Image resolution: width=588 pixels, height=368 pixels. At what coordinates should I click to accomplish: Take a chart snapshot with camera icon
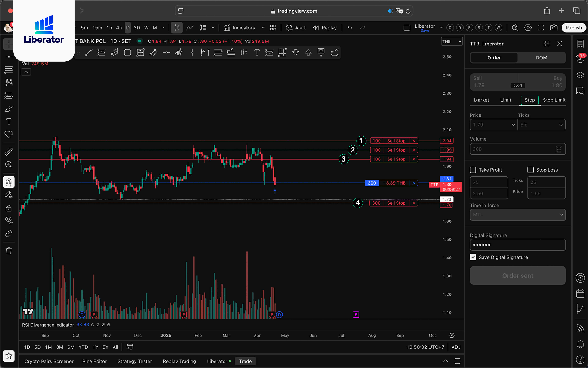(554, 28)
